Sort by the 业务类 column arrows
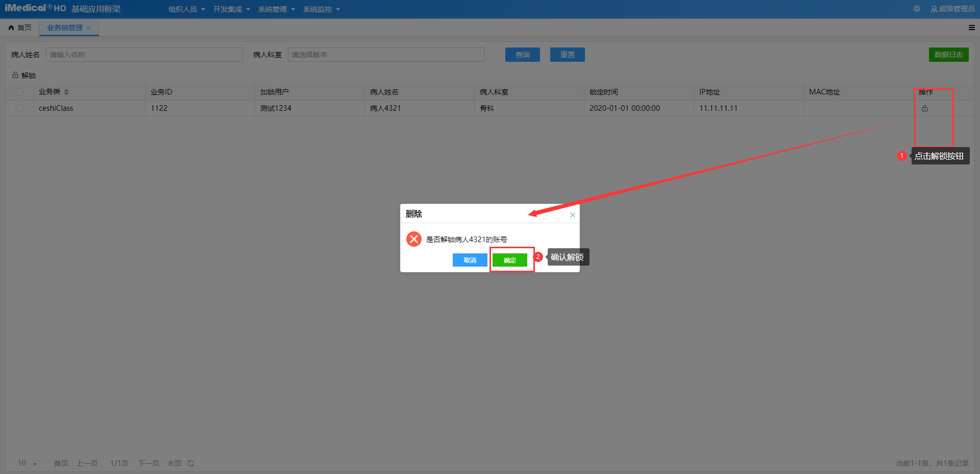This screenshot has height=474, width=980. [66, 92]
